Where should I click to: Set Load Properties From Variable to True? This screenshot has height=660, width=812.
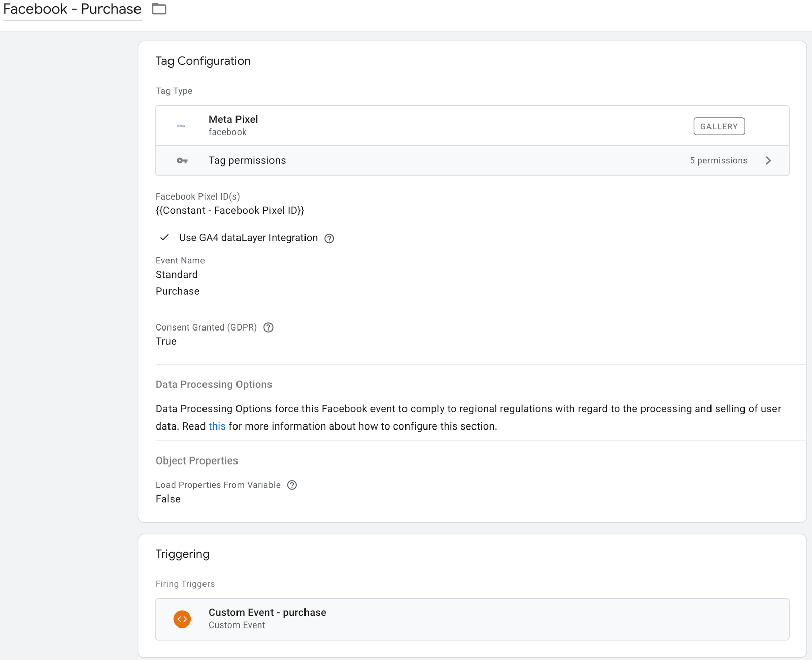click(x=168, y=499)
